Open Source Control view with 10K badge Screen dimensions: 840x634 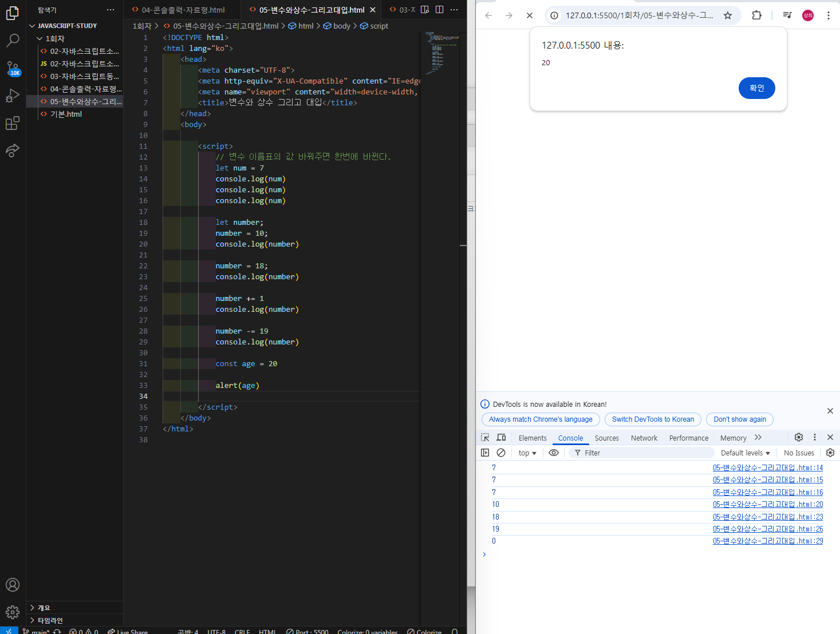(x=13, y=68)
